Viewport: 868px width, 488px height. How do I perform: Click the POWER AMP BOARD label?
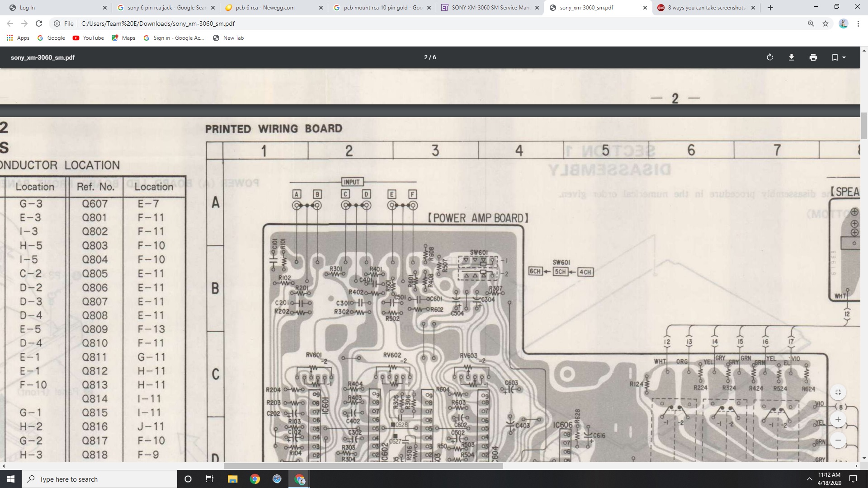click(x=478, y=218)
